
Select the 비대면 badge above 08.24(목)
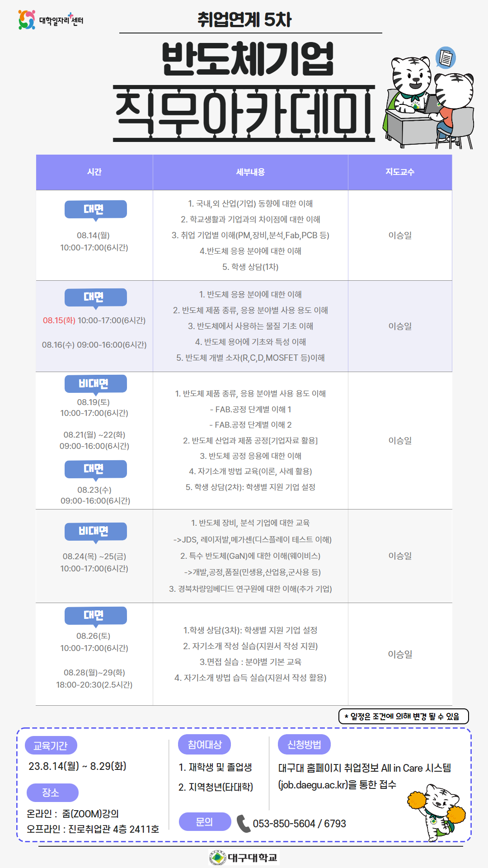point(96,532)
